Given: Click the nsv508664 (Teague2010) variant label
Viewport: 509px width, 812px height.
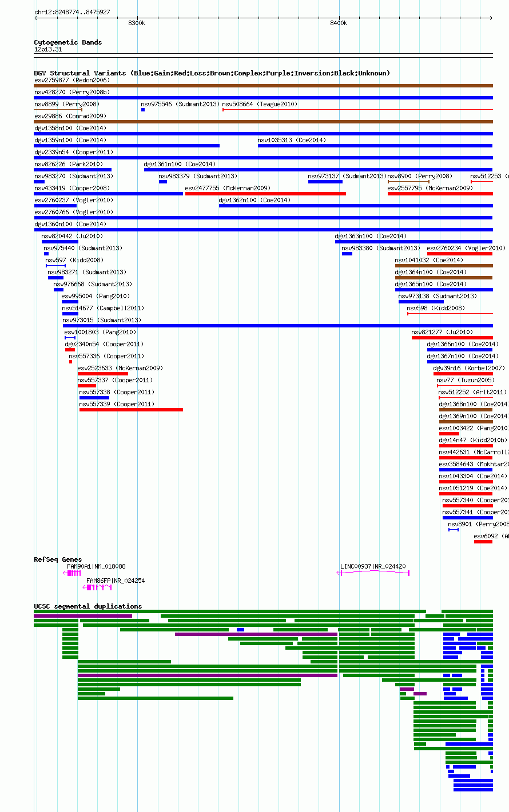Looking at the screenshot, I should tap(260, 104).
